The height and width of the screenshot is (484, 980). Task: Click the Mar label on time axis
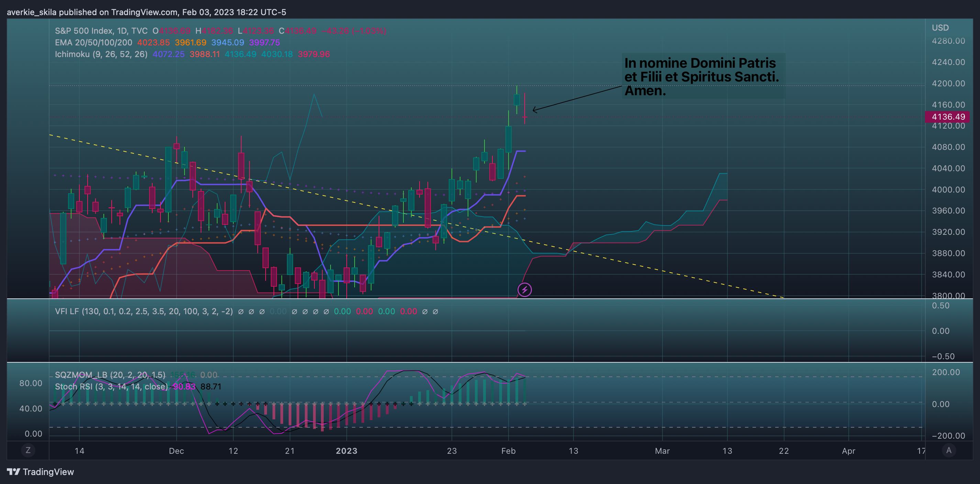(x=662, y=451)
